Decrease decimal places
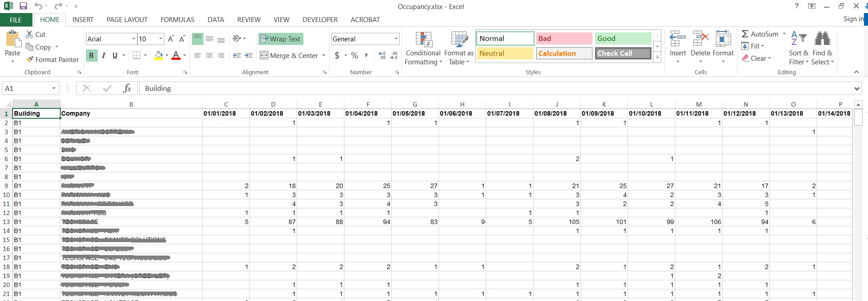Screen dimensions: 868x301 pyautogui.click(x=394, y=55)
